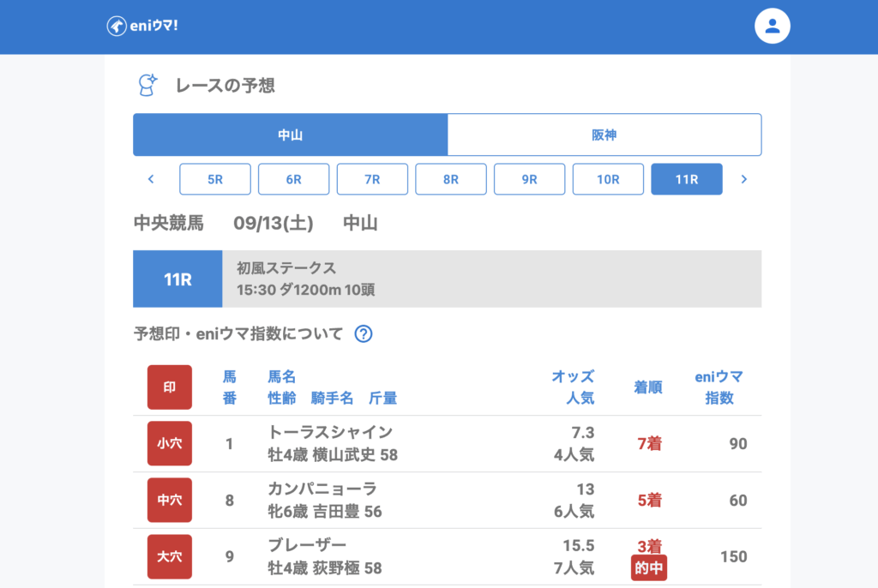Click the red 印 column header

click(170, 387)
